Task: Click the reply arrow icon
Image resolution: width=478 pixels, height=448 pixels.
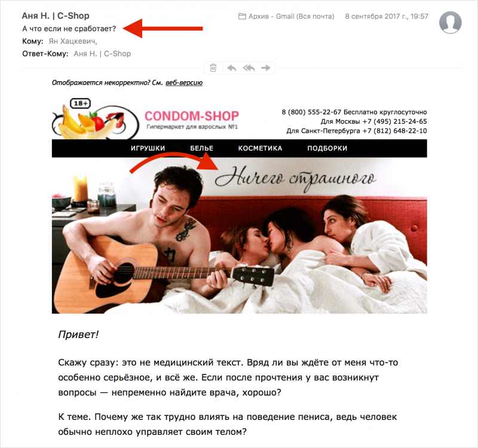Action: (x=232, y=67)
